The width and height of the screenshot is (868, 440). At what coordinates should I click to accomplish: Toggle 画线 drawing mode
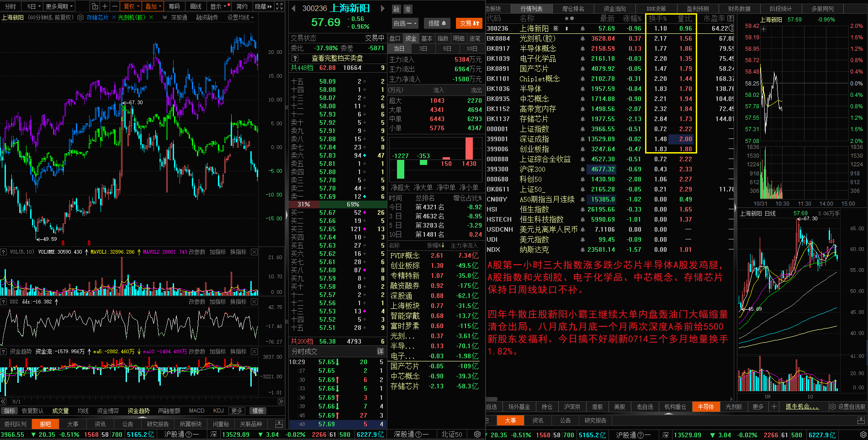click(x=196, y=6)
